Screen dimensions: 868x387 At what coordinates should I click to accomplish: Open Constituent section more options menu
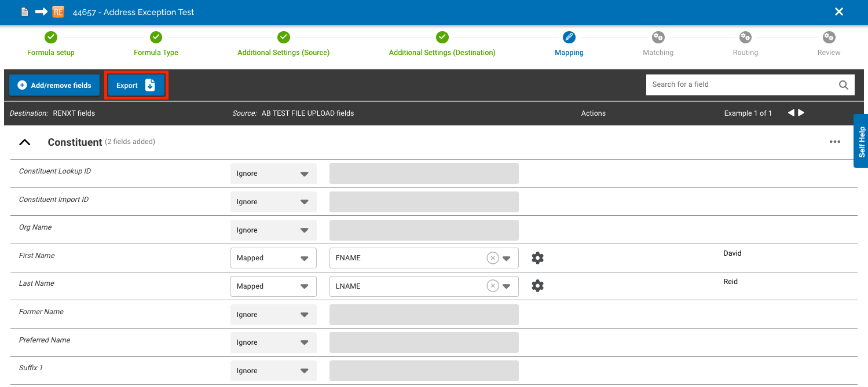[834, 142]
